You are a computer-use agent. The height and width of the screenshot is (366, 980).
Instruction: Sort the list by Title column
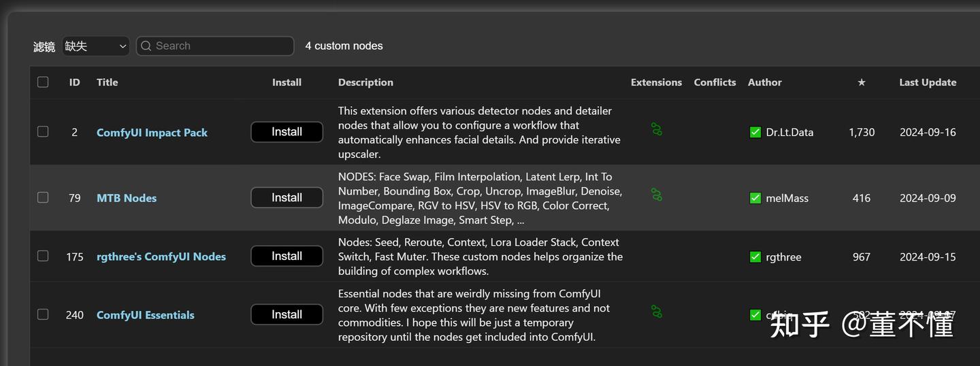click(107, 82)
